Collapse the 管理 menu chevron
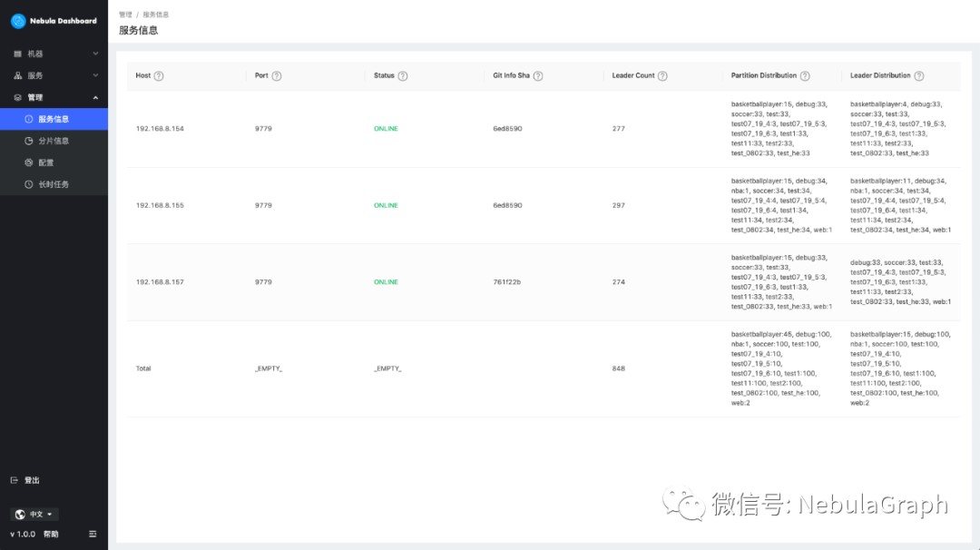 tap(95, 97)
